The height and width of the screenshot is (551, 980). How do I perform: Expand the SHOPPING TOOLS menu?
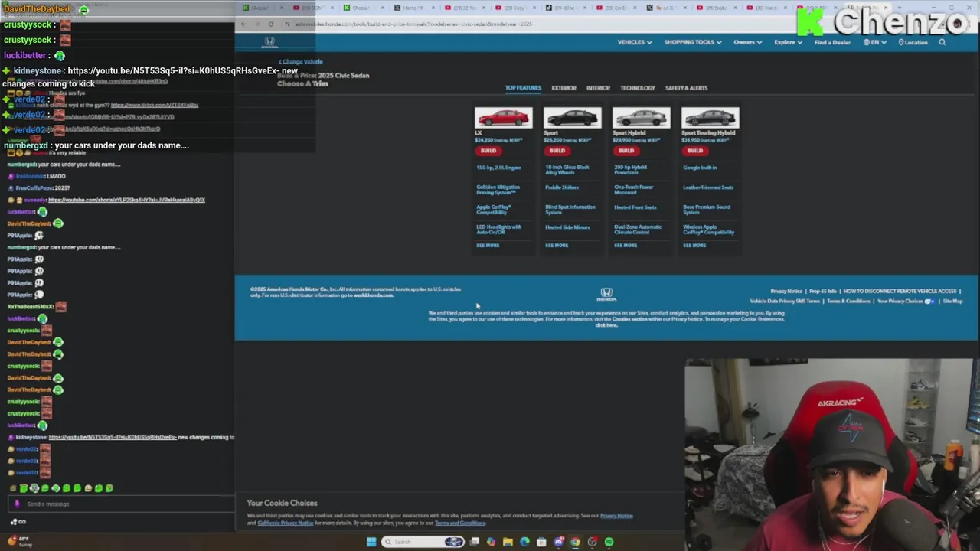click(x=692, y=42)
